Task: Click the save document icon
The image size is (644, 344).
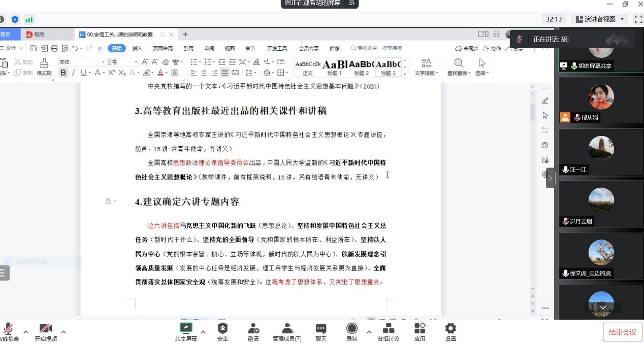Action: pos(34,48)
